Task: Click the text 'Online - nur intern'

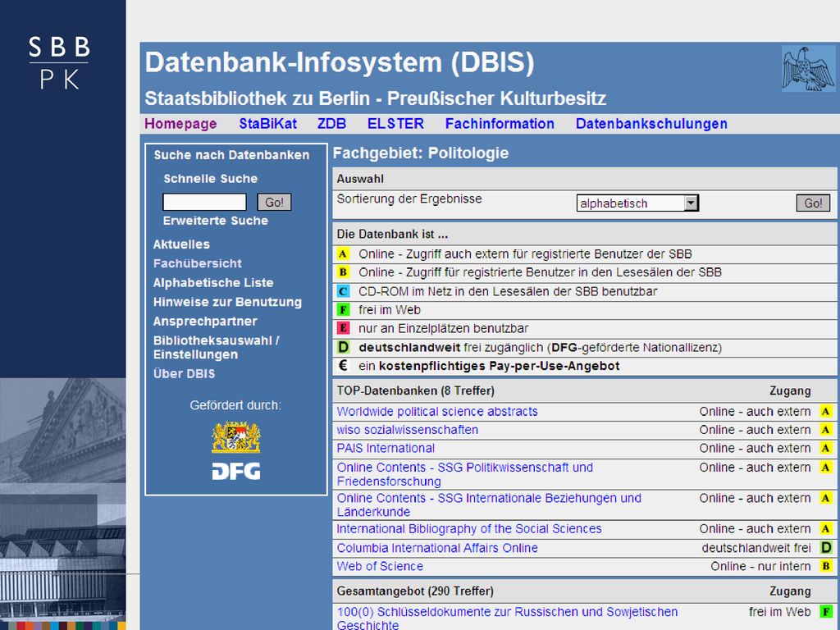Action: tap(760, 566)
